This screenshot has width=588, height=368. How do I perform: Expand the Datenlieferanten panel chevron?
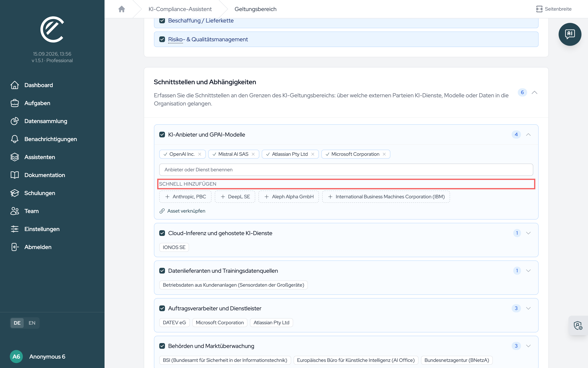pos(528,271)
